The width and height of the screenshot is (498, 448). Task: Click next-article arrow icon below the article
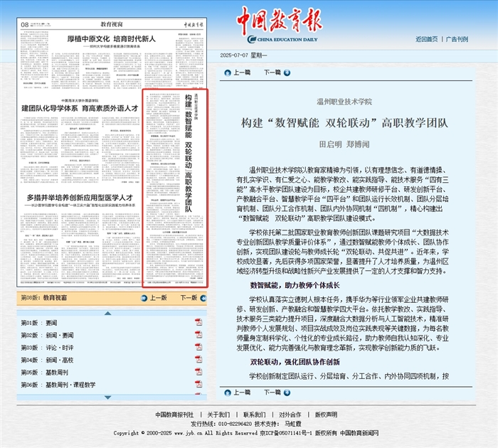coord(287,393)
